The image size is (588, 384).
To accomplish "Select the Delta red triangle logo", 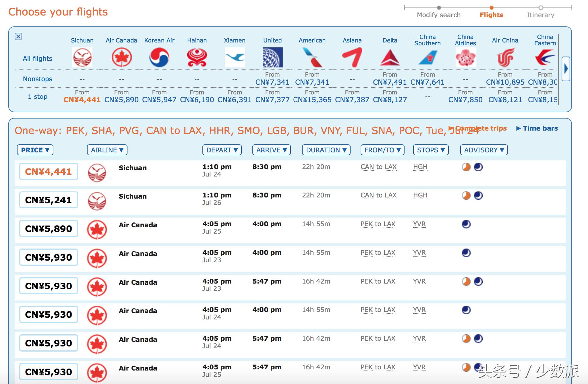I will pos(390,58).
